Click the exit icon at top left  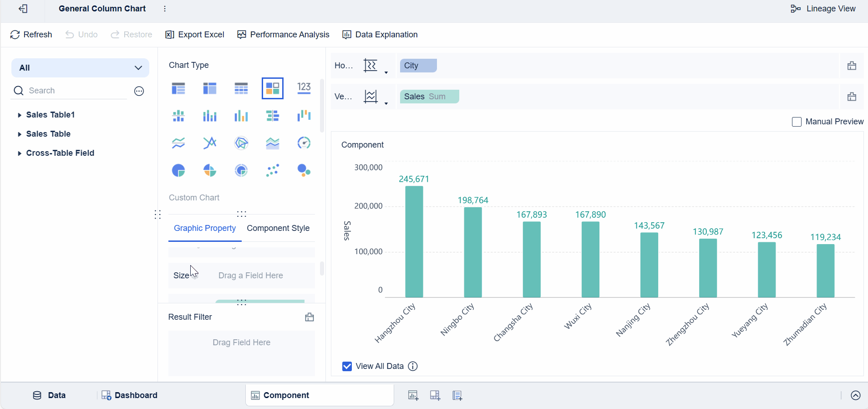coord(23,9)
